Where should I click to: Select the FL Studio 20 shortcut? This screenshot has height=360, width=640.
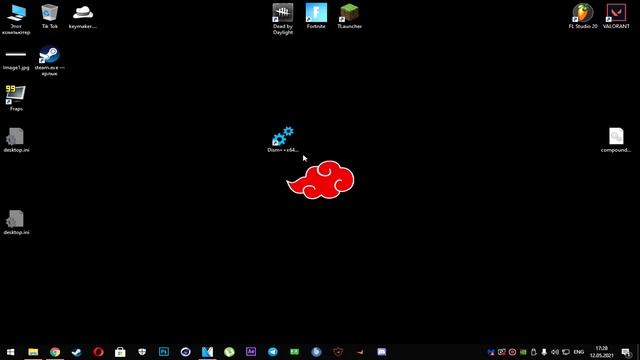coord(583,16)
